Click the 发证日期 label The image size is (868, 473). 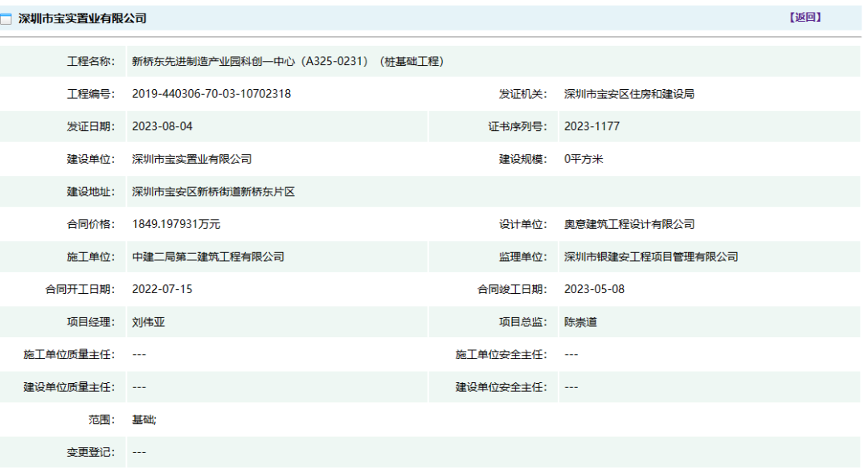pos(91,127)
